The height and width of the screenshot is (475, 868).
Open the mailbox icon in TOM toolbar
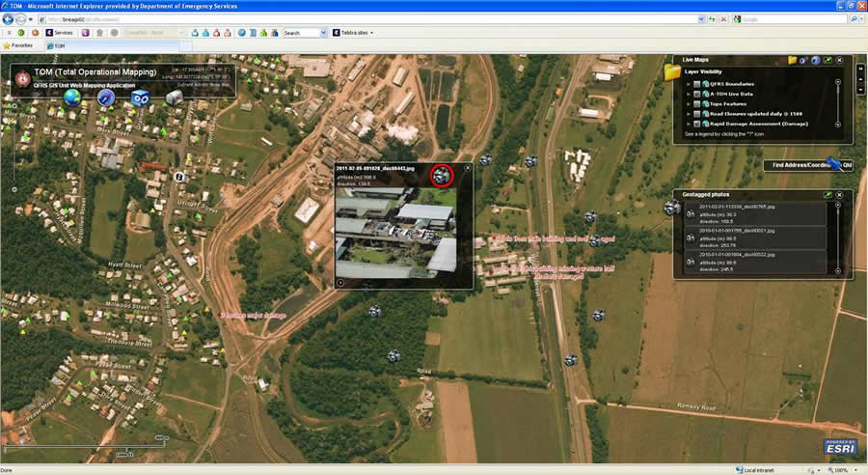click(174, 98)
